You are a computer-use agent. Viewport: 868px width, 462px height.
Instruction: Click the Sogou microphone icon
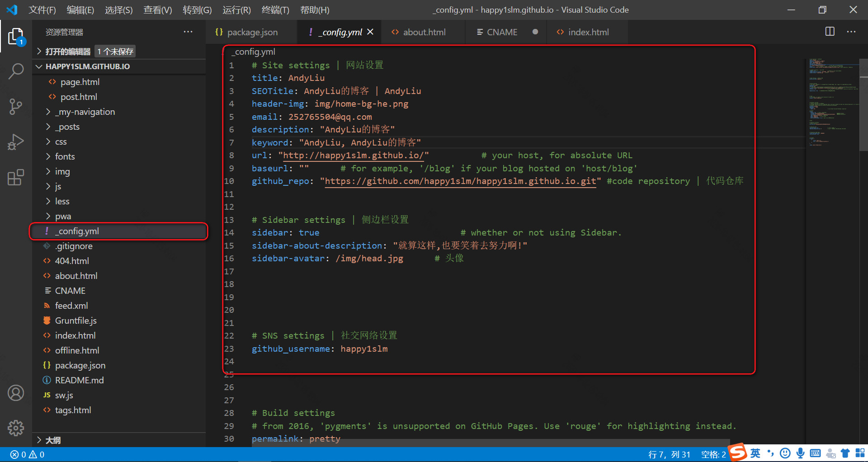800,453
